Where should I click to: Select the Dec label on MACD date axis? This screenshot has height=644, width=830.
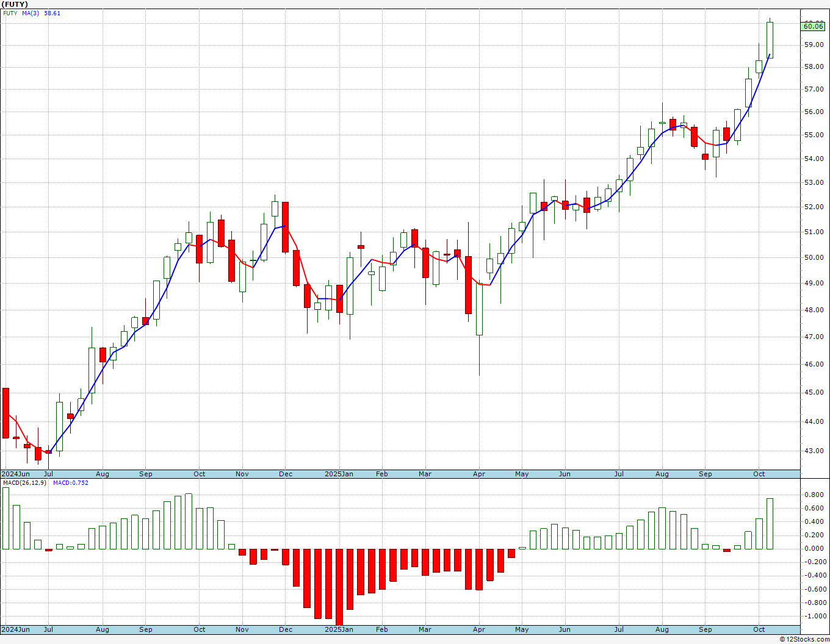[286, 629]
